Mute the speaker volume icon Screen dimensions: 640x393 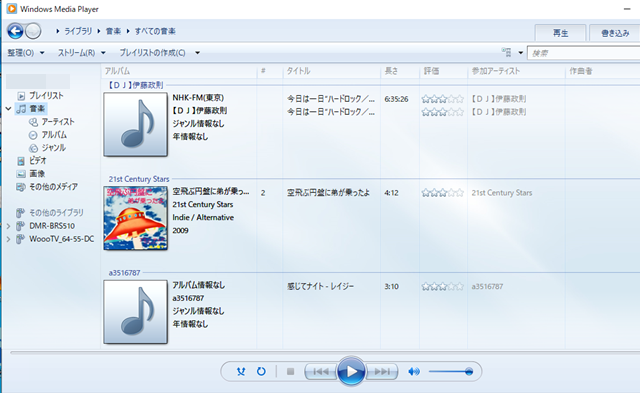coord(414,371)
